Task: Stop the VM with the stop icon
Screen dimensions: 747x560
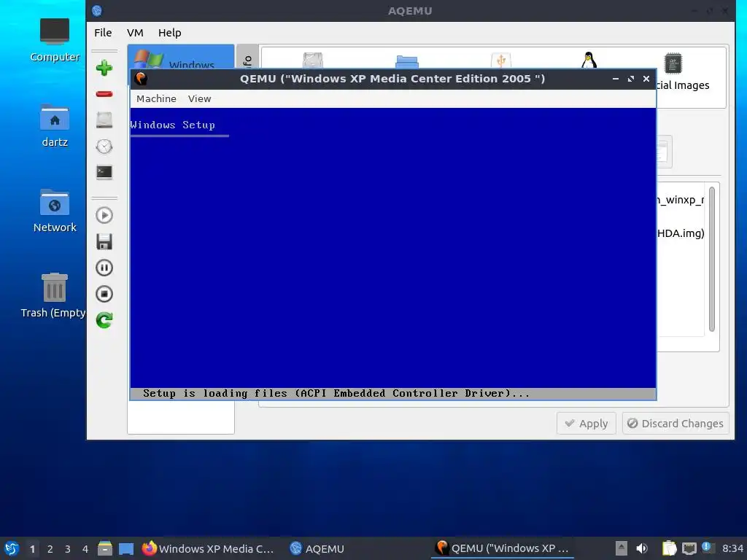Action: [x=104, y=294]
